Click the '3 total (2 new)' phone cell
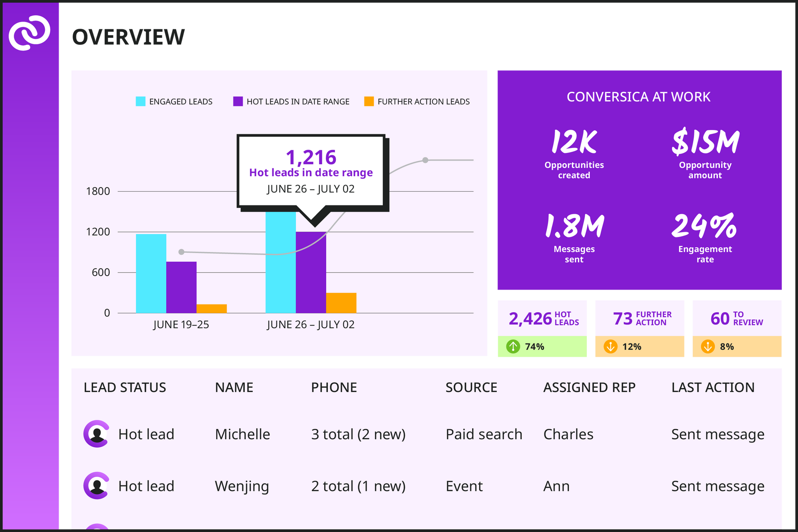The image size is (798, 532). [x=358, y=435]
